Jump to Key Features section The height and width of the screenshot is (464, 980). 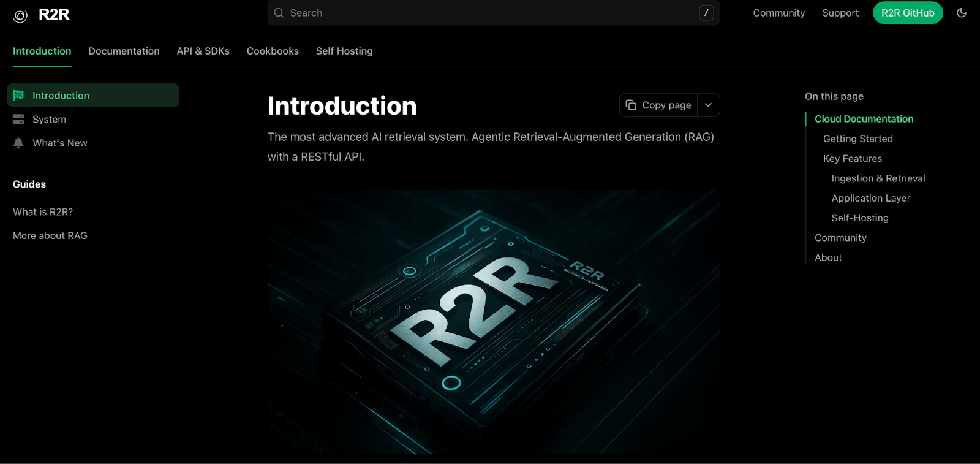coord(853,158)
